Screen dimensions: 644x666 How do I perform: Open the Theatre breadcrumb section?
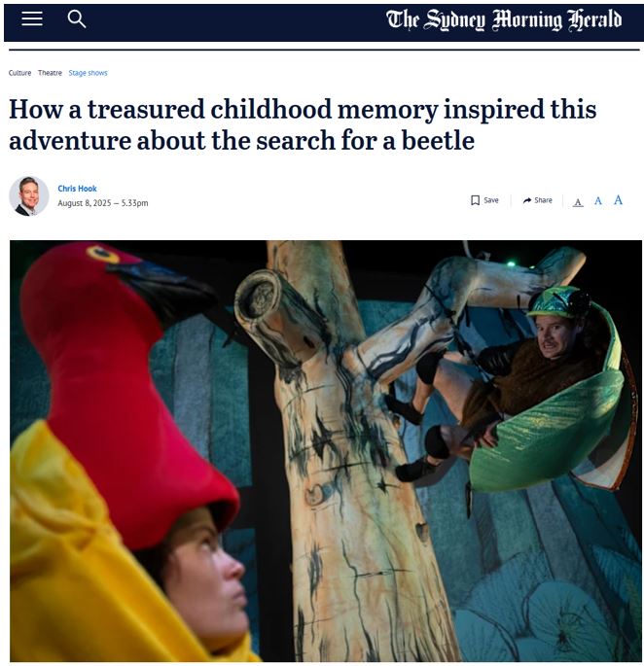coord(50,73)
